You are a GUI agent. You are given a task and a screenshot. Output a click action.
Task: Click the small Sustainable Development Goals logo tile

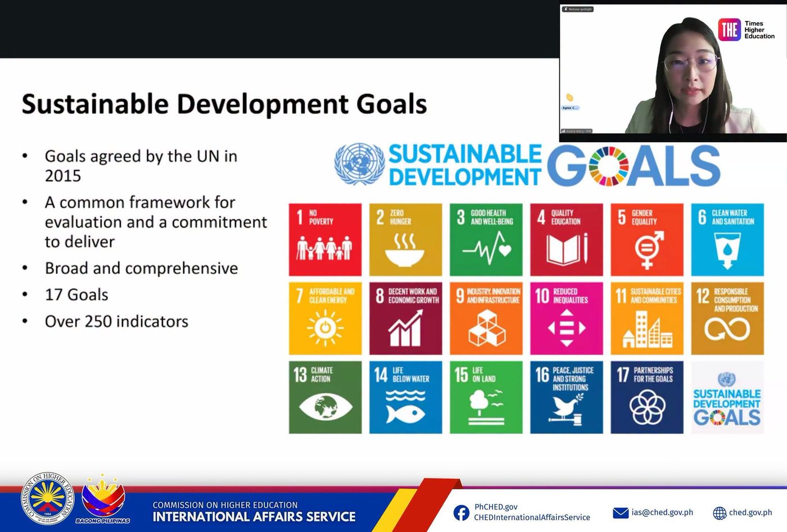click(727, 397)
